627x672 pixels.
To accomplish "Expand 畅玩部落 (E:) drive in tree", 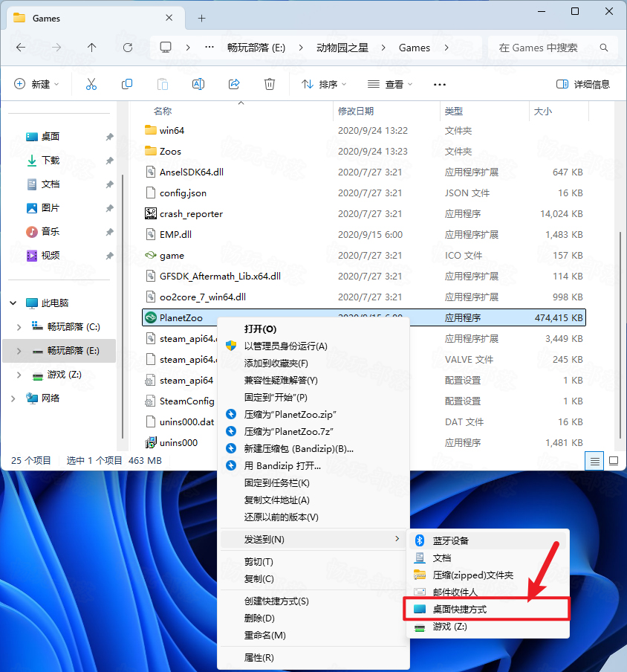I will (x=19, y=351).
